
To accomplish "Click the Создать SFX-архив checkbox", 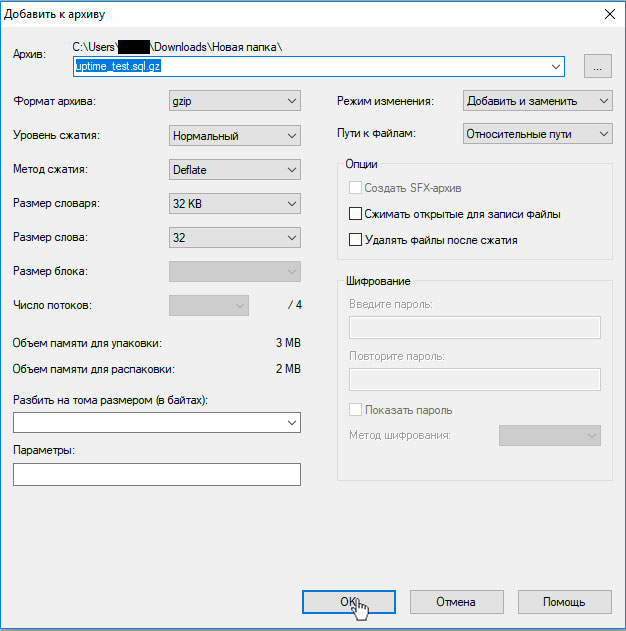I will (x=355, y=188).
